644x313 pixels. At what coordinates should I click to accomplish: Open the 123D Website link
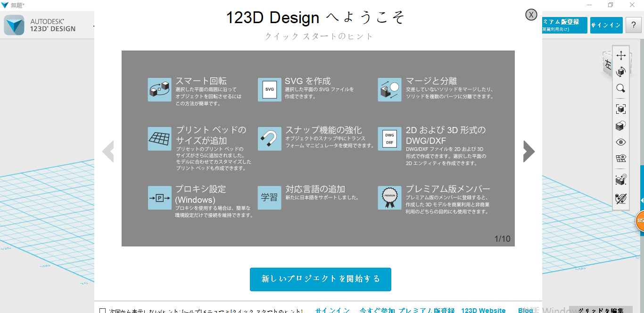[483, 311]
